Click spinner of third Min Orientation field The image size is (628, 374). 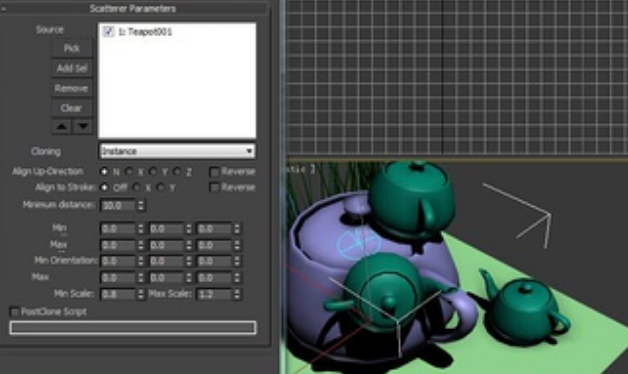click(x=237, y=261)
